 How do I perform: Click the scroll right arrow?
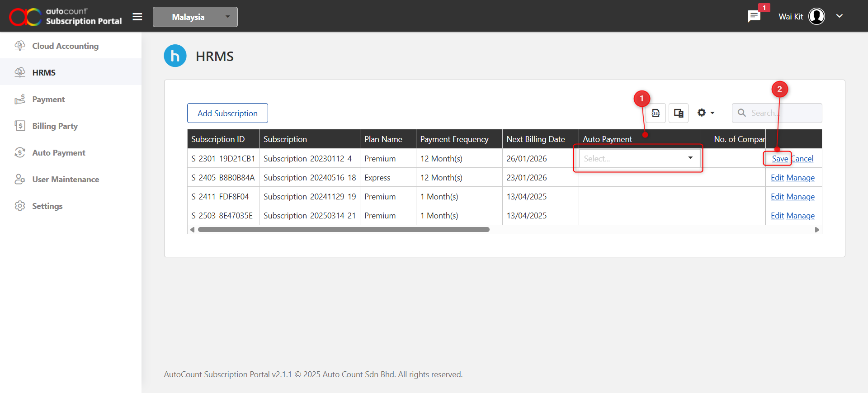[x=817, y=230]
